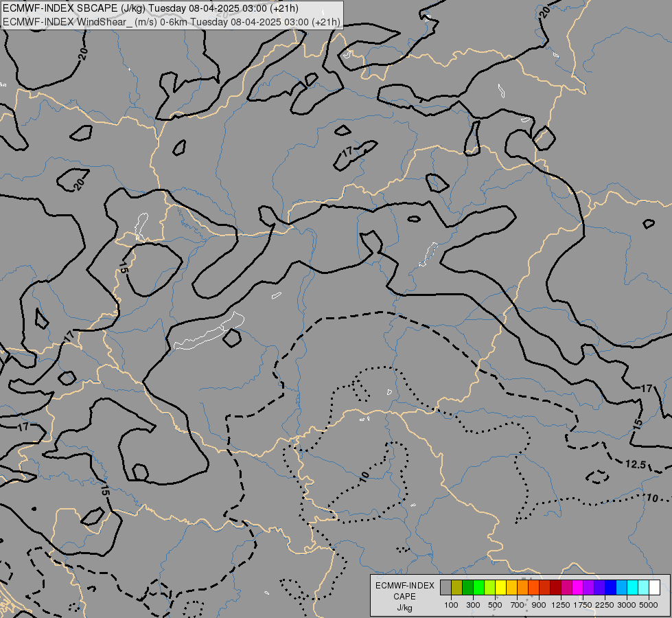This screenshot has height=618, width=672.
Task: Pick the crimson-pink legend swatch
Action: coord(566,587)
